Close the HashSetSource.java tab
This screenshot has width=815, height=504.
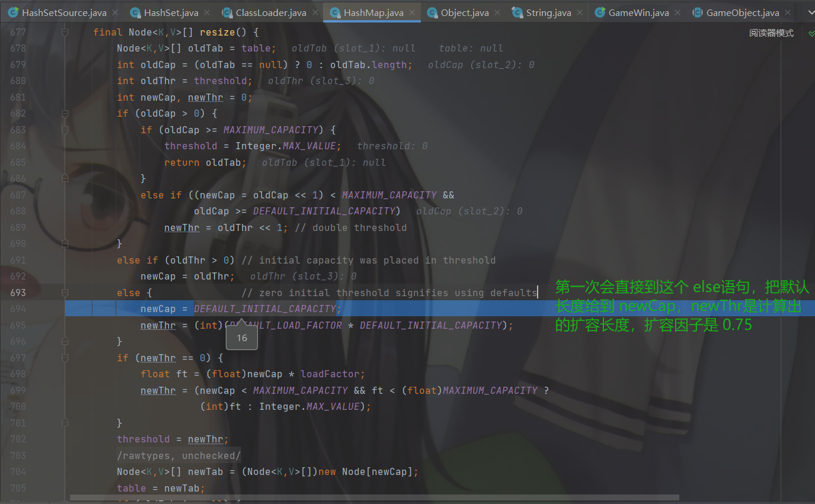(x=115, y=12)
